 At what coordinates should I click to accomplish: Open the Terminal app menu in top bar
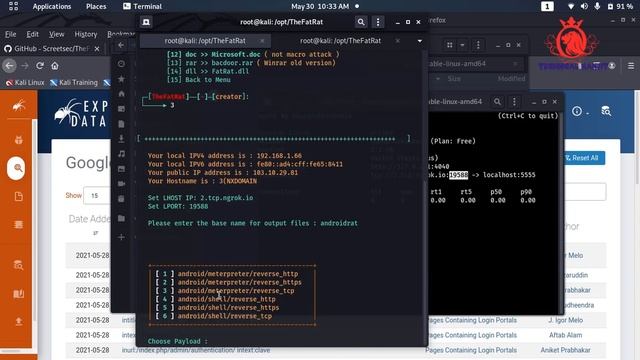pos(142,7)
